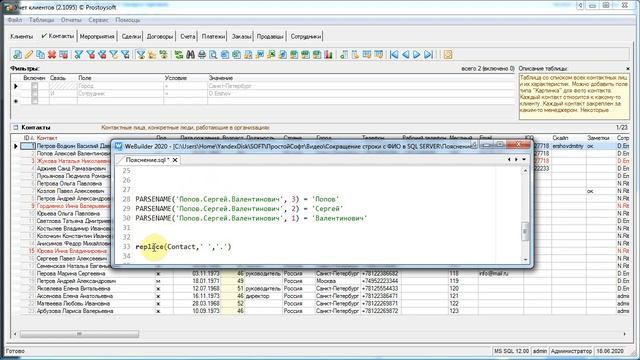Screen dimensions: 640x360
Task: Click the yellow icon at toolbar end
Action: [448, 54]
